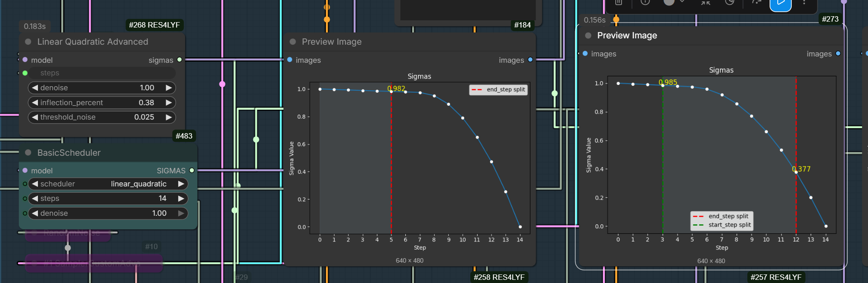Click the #258 RES4LYF badge
Viewport: 868px width, 283px height.
pos(499,277)
